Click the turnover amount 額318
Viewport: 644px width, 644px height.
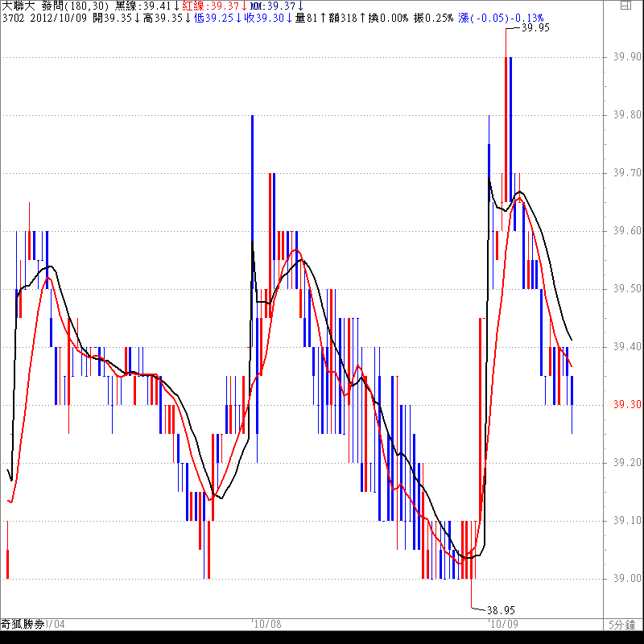347,18
